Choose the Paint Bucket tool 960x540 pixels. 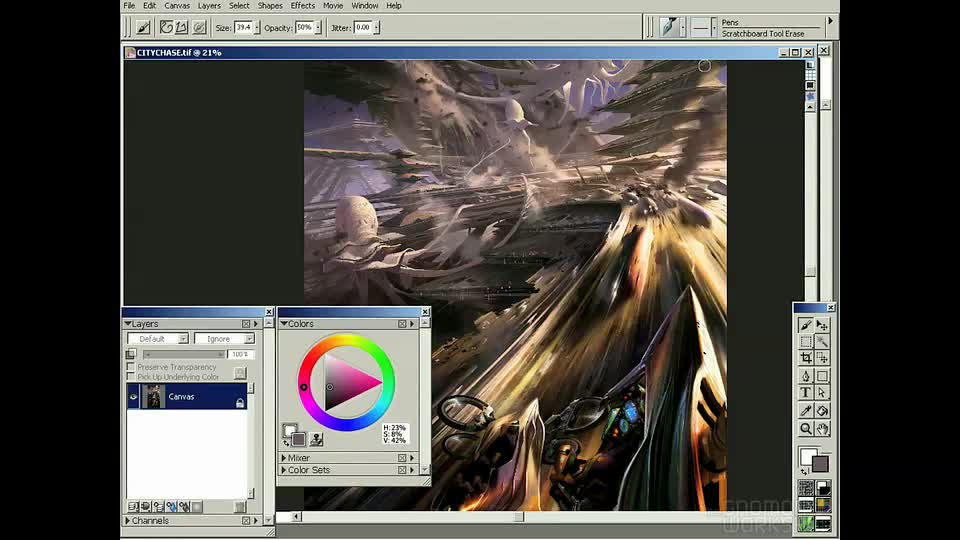tap(822, 411)
